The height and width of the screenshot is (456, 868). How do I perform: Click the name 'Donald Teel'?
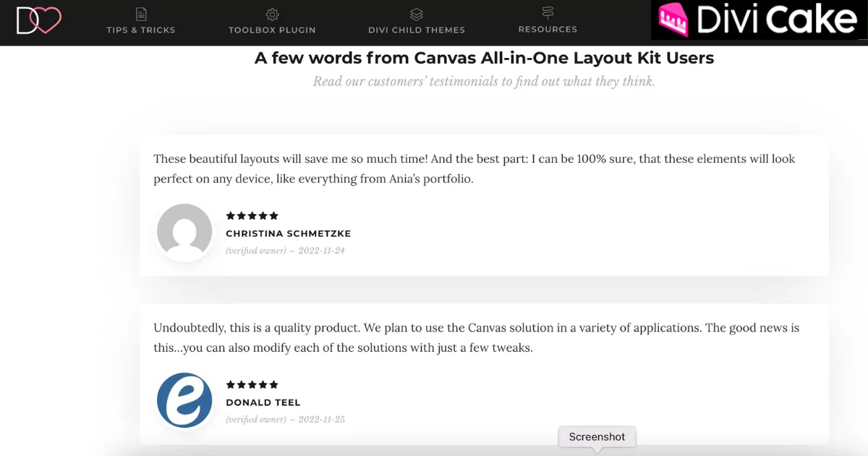(x=263, y=402)
